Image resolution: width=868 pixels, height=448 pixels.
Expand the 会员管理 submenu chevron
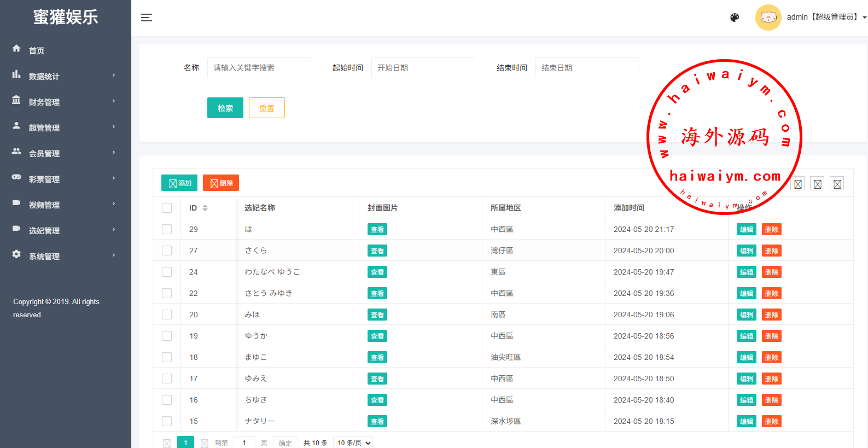pos(114,153)
